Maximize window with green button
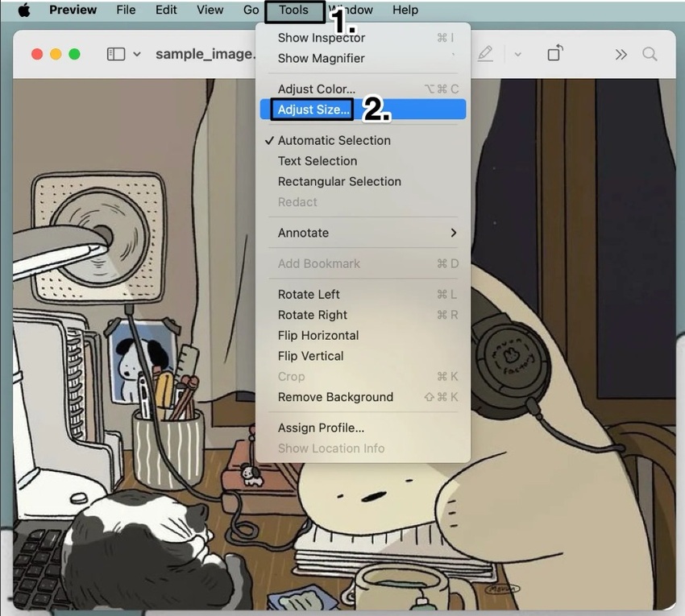This screenshot has width=685, height=616. [75, 54]
